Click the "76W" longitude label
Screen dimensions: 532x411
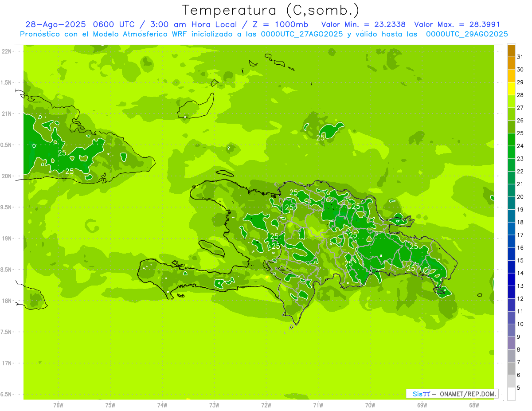coord(58,405)
